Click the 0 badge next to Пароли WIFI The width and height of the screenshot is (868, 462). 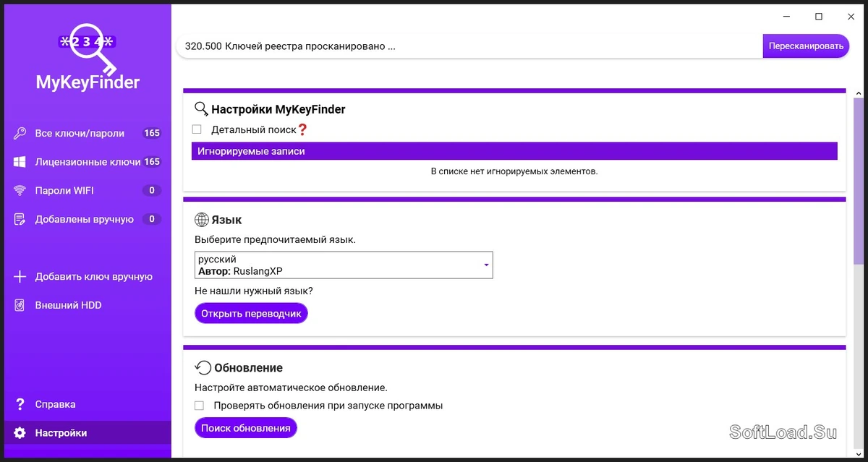151,191
